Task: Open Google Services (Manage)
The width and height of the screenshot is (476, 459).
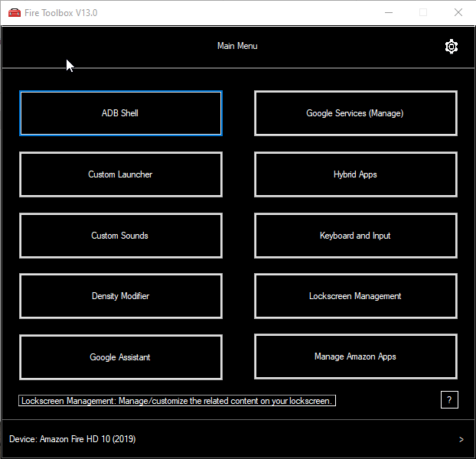Action: (356, 113)
